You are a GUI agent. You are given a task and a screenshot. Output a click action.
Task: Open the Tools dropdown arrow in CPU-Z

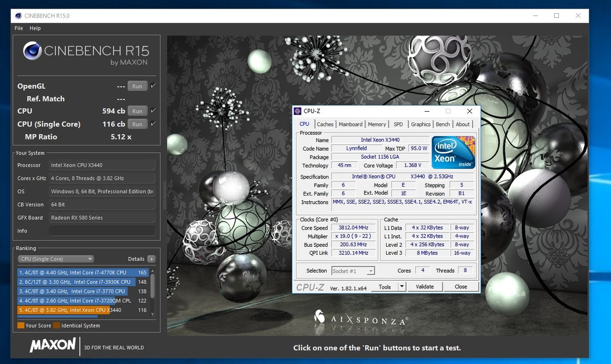[402, 287]
